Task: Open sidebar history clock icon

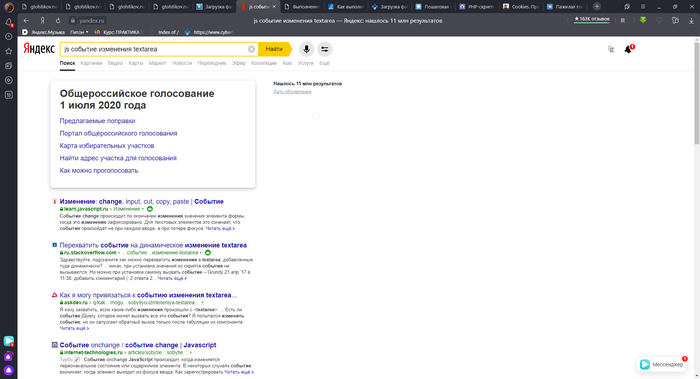Action: [x=8, y=37]
